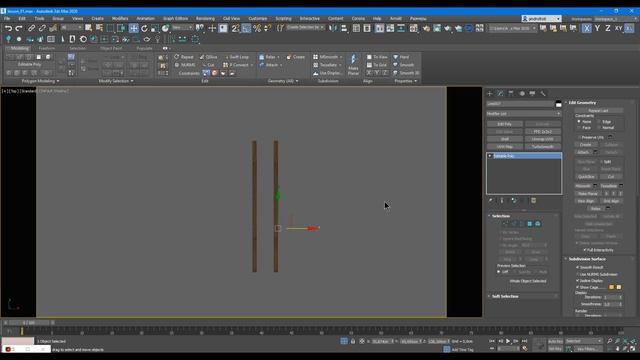This screenshot has width=640, height=360.
Task: Select the None constraint radio button
Action: click(x=579, y=122)
